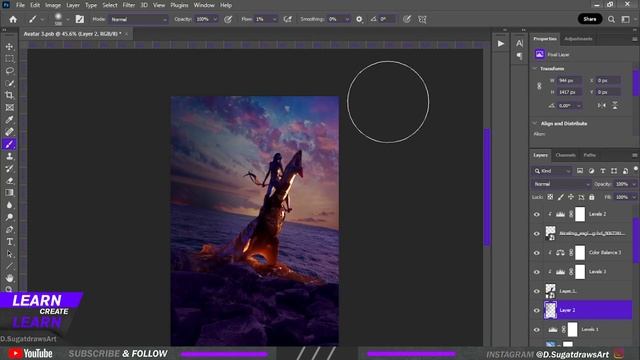Open the File menu

20,5
